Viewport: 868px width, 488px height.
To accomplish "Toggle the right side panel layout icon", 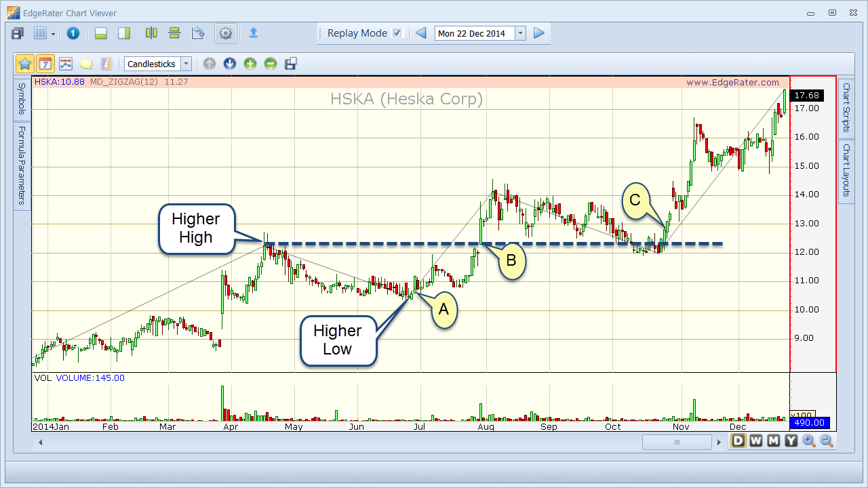I will coord(124,33).
